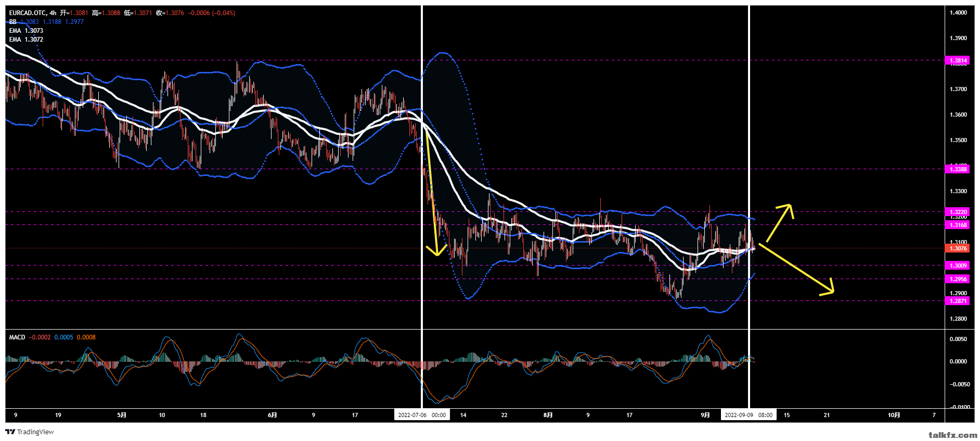Click the BB lower value 1.2977
Viewport: 980px width, 441px height.
[x=74, y=22]
